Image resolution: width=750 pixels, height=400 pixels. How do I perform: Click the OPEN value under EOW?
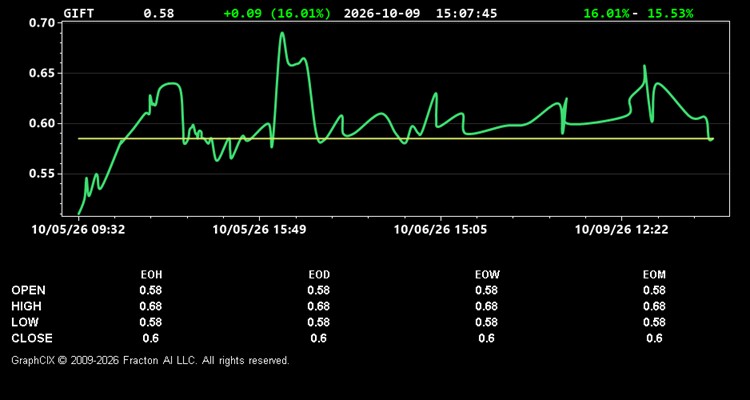pos(486,290)
